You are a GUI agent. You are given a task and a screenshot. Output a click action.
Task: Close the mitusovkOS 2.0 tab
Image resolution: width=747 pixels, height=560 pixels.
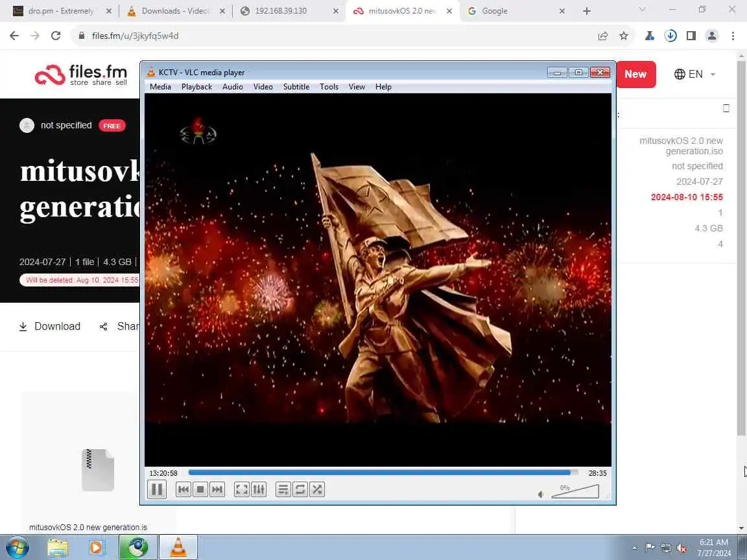coord(449,11)
